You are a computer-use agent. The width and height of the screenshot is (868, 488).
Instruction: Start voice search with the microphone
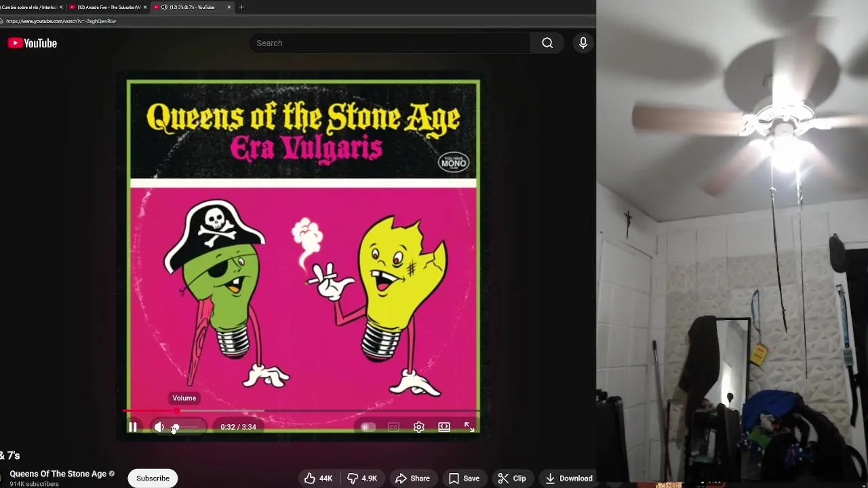(x=583, y=43)
